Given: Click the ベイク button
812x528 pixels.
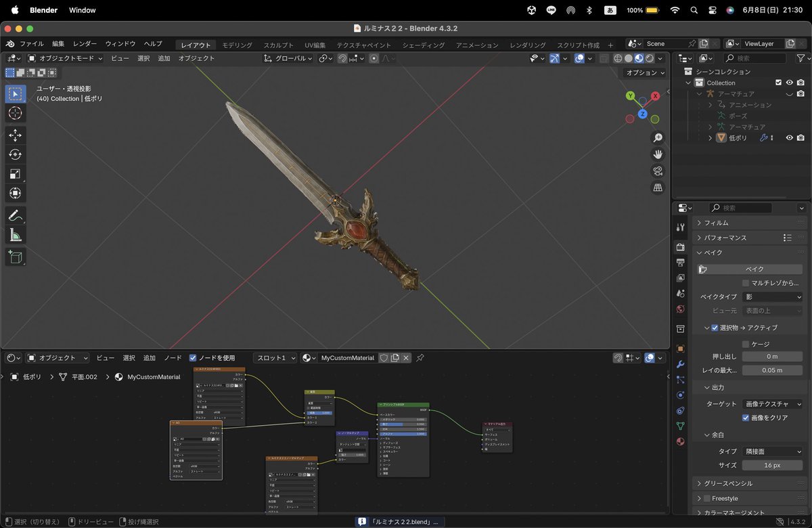Looking at the screenshot, I should coord(749,269).
